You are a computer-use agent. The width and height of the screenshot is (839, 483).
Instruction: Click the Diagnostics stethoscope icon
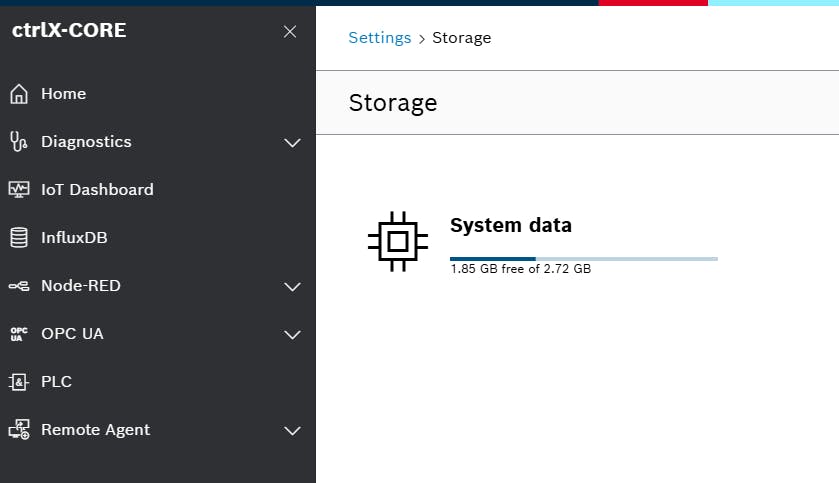[x=18, y=142]
